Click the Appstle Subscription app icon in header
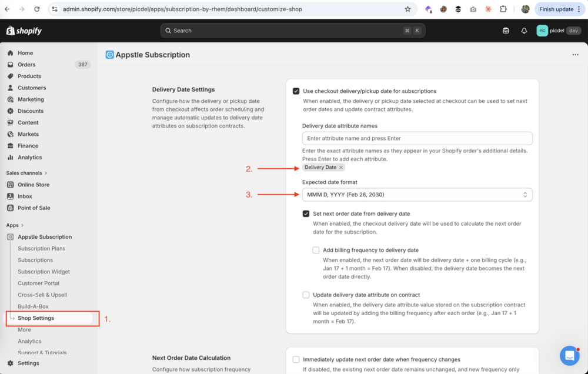The width and height of the screenshot is (588, 374). point(109,55)
